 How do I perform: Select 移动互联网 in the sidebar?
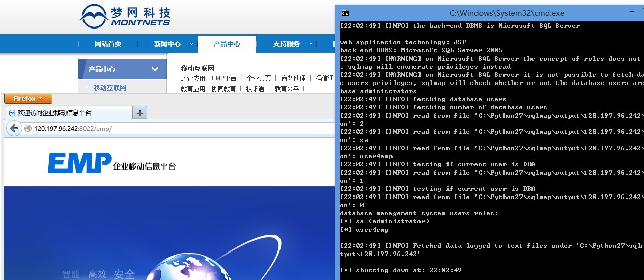110,88
